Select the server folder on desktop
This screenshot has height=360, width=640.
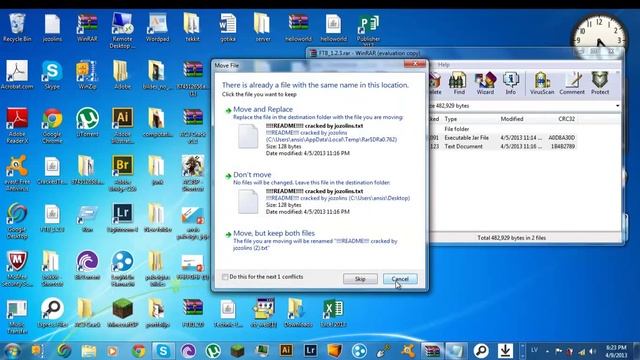[x=262, y=27]
